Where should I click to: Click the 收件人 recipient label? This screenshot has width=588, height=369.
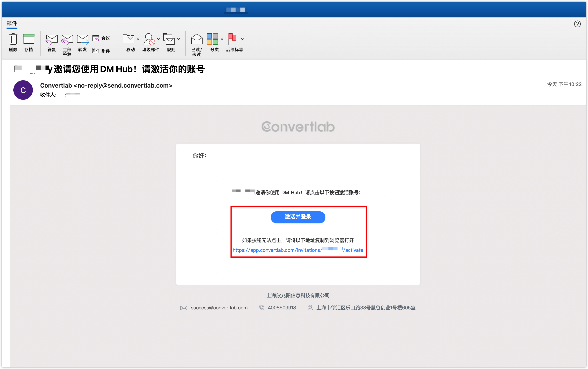pos(48,95)
